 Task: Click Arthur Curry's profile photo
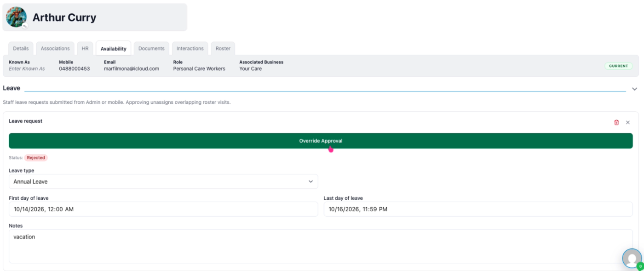pos(16,17)
